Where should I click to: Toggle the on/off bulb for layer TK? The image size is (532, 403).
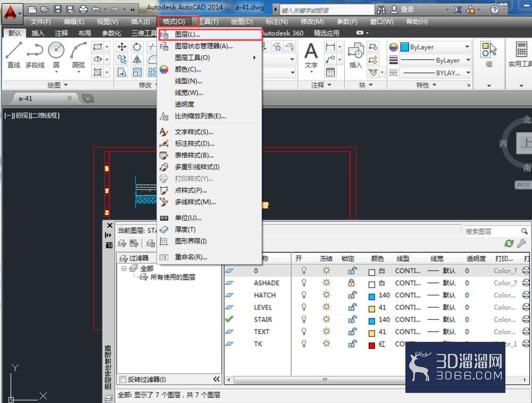tap(304, 343)
